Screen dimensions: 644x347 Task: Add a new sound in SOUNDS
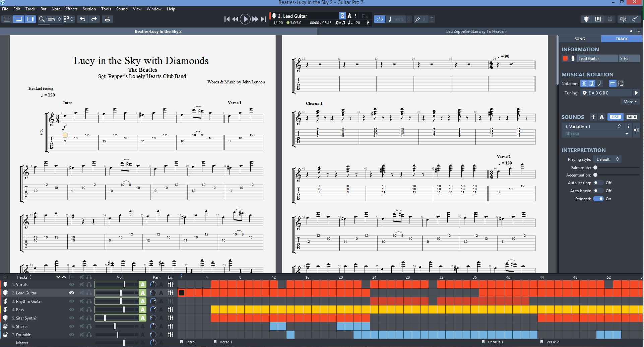pyautogui.click(x=593, y=117)
